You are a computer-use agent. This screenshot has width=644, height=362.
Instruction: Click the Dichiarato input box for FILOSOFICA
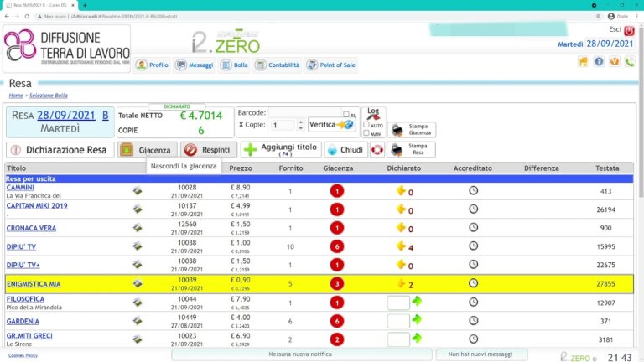coord(398,303)
